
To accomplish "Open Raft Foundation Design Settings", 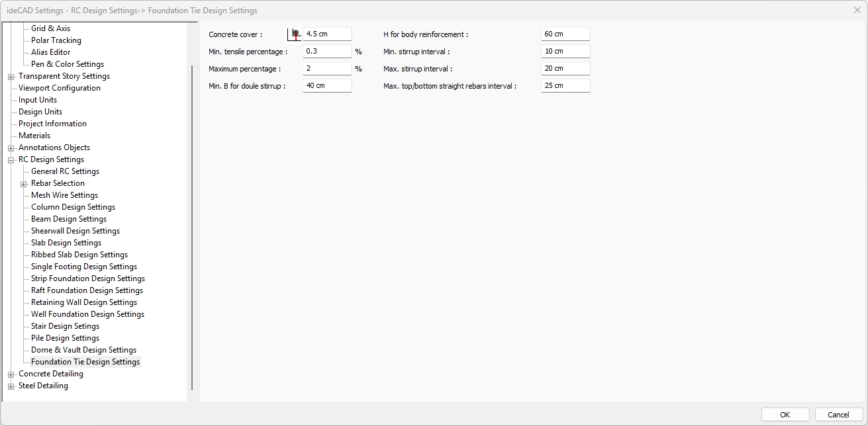I will 87,290.
